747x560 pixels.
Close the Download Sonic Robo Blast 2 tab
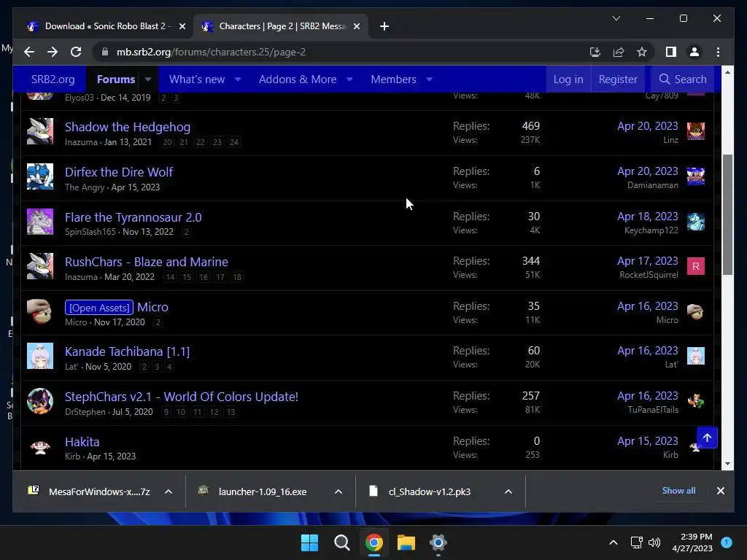click(x=182, y=26)
